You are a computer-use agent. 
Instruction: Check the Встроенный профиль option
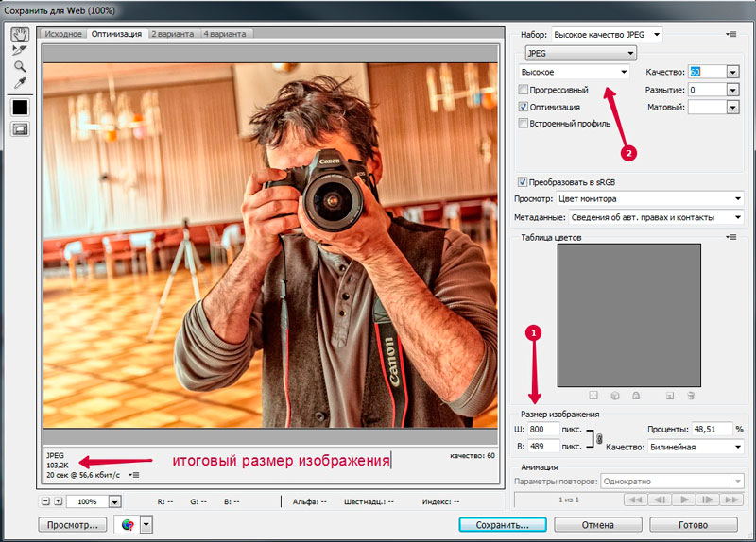tap(524, 123)
